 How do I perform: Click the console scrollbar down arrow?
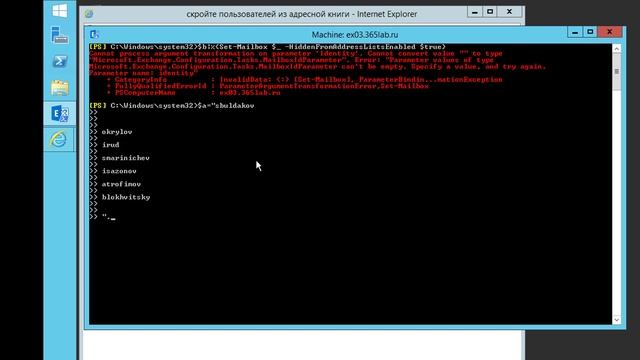point(616,320)
